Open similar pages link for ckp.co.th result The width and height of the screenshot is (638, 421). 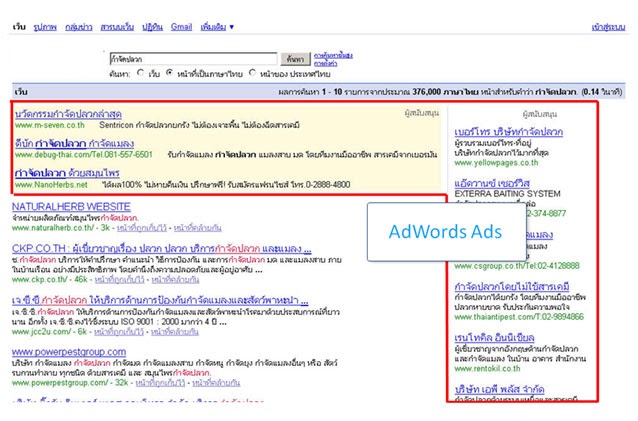pos(175,280)
